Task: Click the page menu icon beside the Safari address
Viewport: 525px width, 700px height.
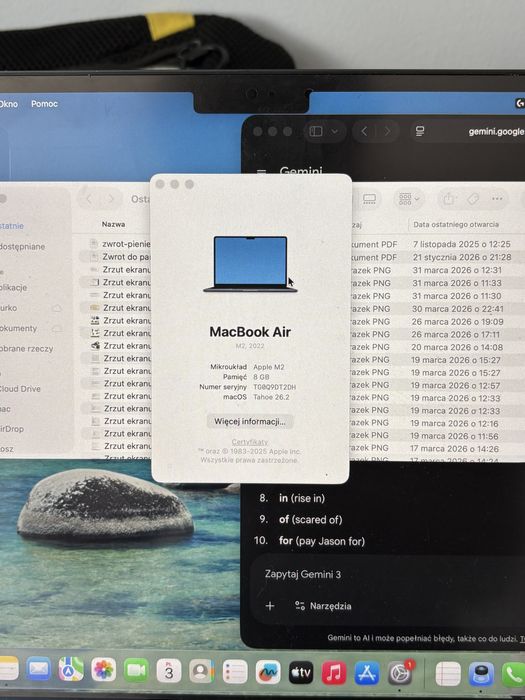Action: coord(420,131)
